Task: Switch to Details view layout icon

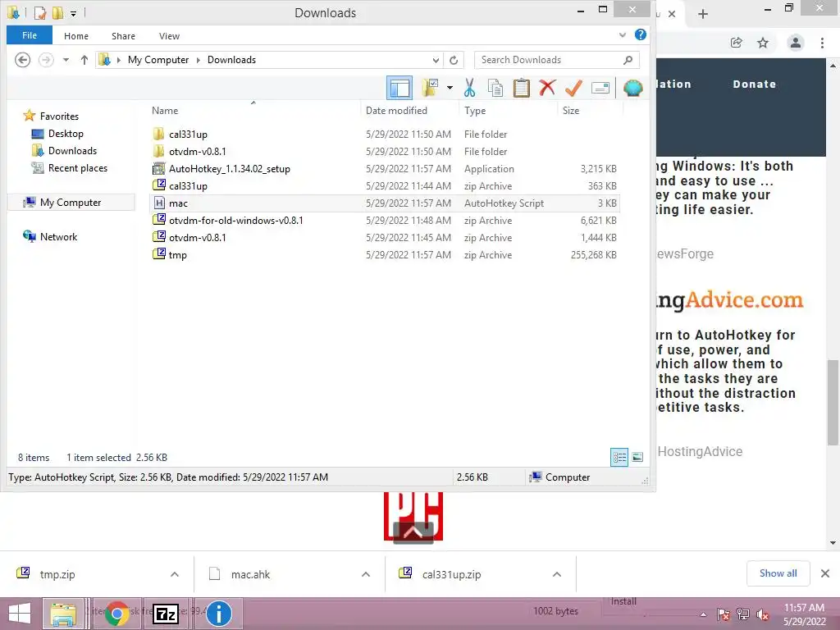Action: [619, 457]
